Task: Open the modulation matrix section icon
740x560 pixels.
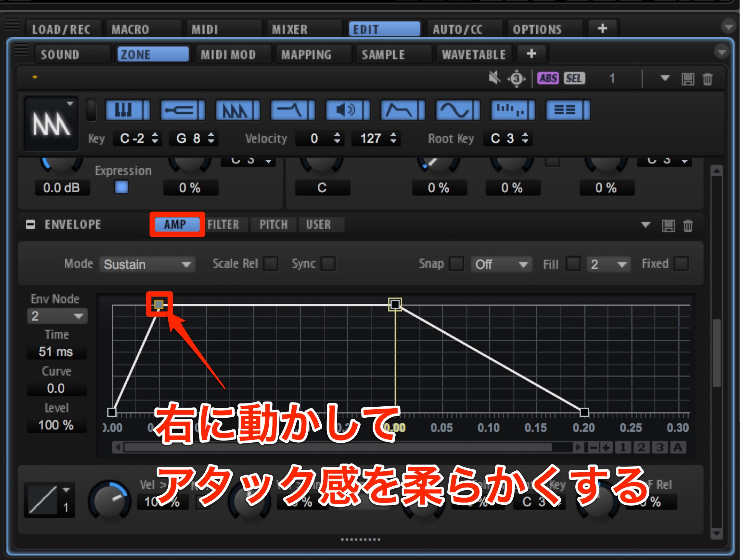Action: point(568,110)
